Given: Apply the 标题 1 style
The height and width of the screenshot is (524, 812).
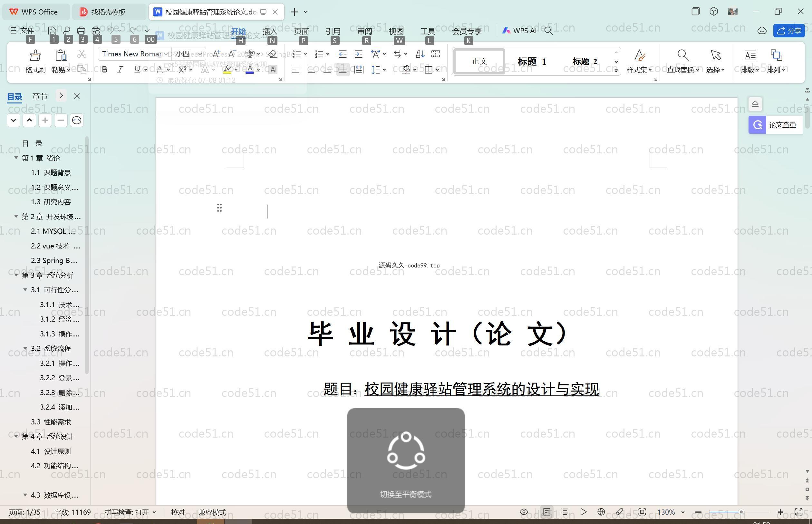Looking at the screenshot, I should pyautogui.click(x=532, y=62).
